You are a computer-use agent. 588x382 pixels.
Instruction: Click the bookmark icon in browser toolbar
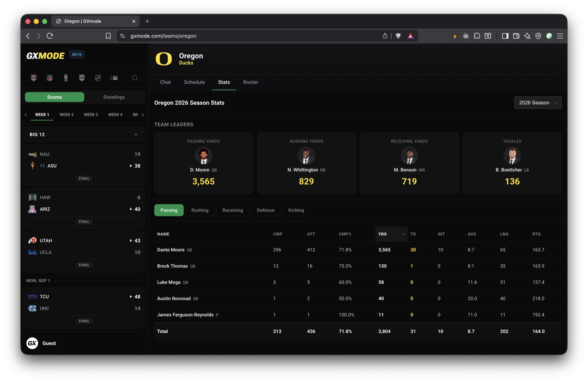[x=108, y=36]
